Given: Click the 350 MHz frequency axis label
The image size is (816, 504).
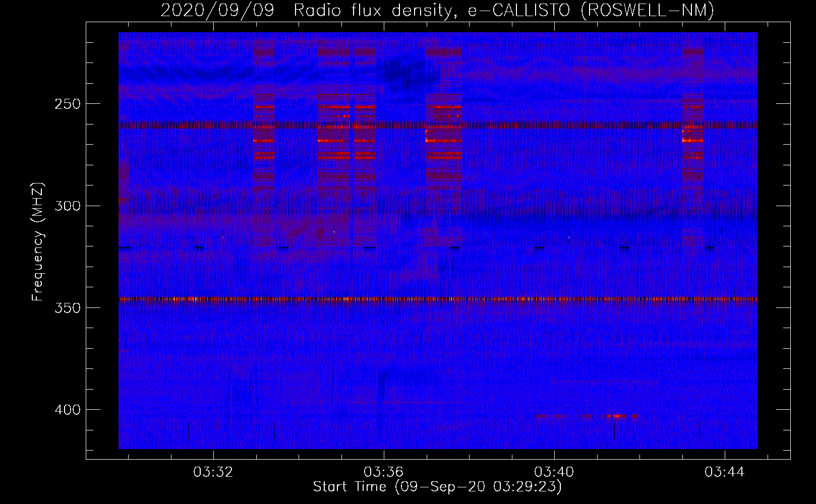Looking at the screenshot, I should click(68, 308).
